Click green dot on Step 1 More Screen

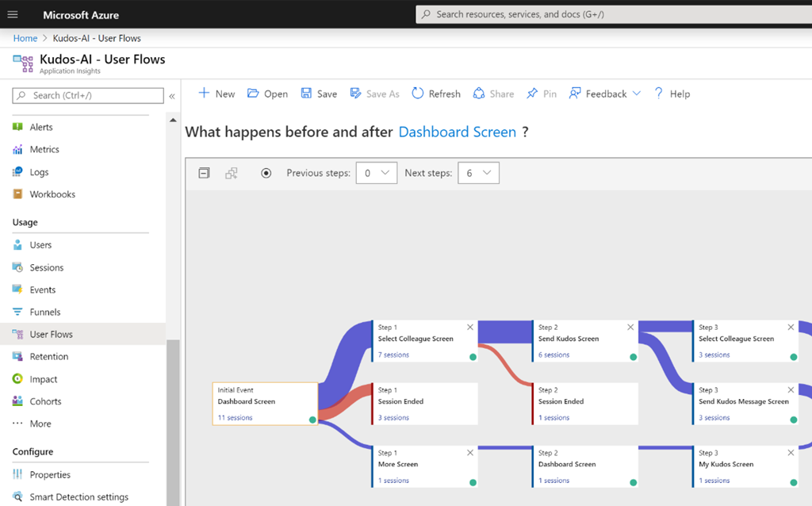pyautogui.click(x=473, y=482)
